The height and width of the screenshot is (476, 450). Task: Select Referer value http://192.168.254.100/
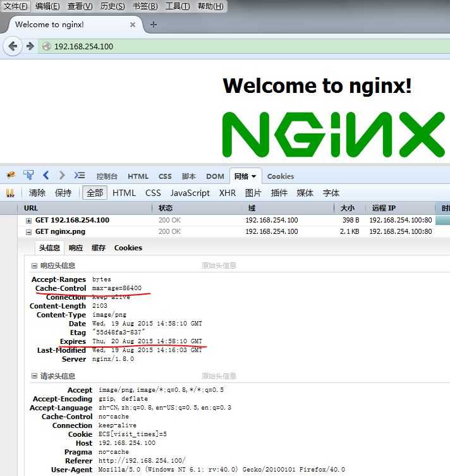[142, 461]
